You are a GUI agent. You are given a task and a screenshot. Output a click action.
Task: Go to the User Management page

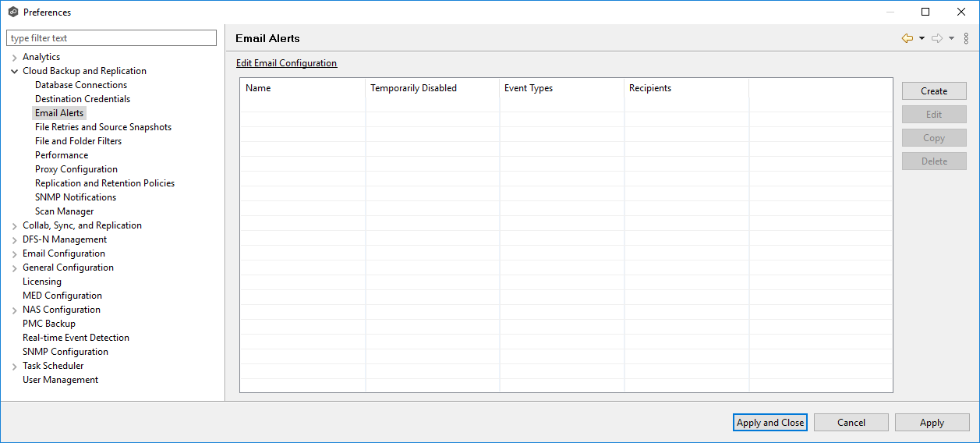(x=61, y=380)
